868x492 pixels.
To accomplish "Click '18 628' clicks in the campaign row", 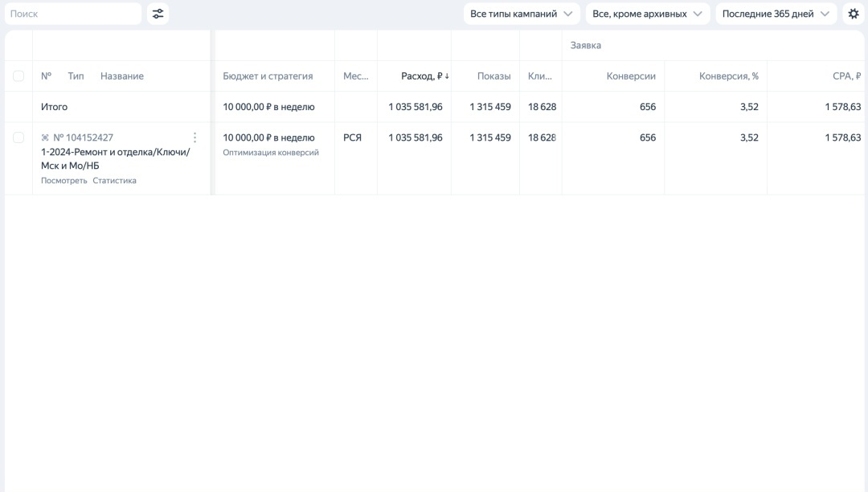I will [x=542, y=137].
